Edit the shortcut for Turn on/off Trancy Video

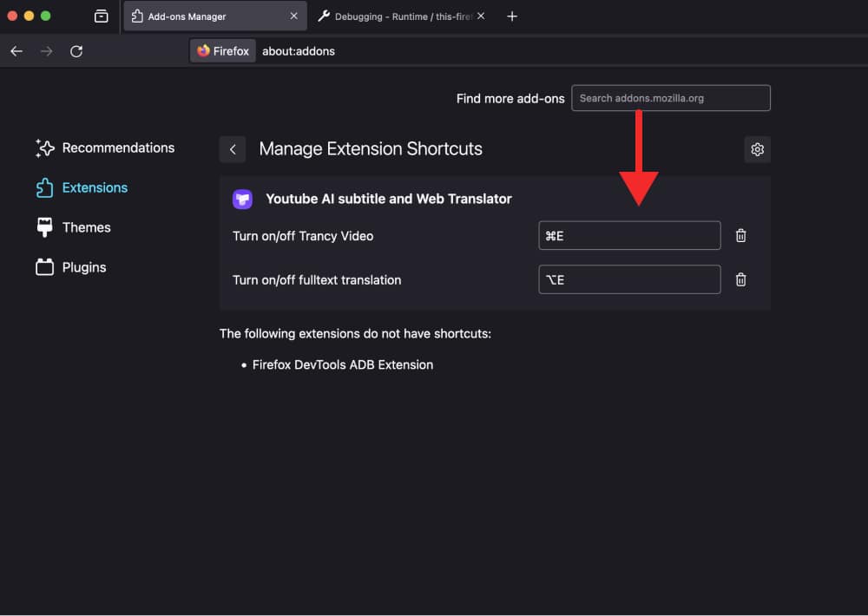coord(629,236)
